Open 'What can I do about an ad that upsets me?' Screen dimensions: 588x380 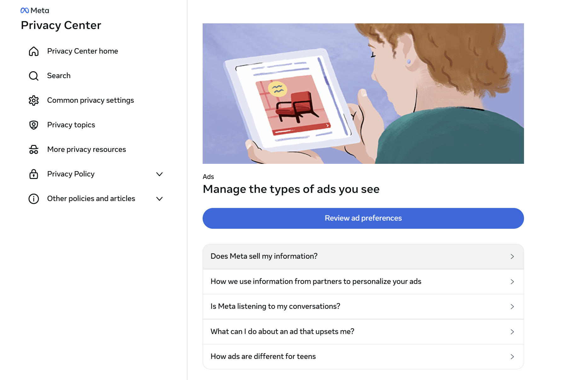pyautogui.click(x=282, y=331)
